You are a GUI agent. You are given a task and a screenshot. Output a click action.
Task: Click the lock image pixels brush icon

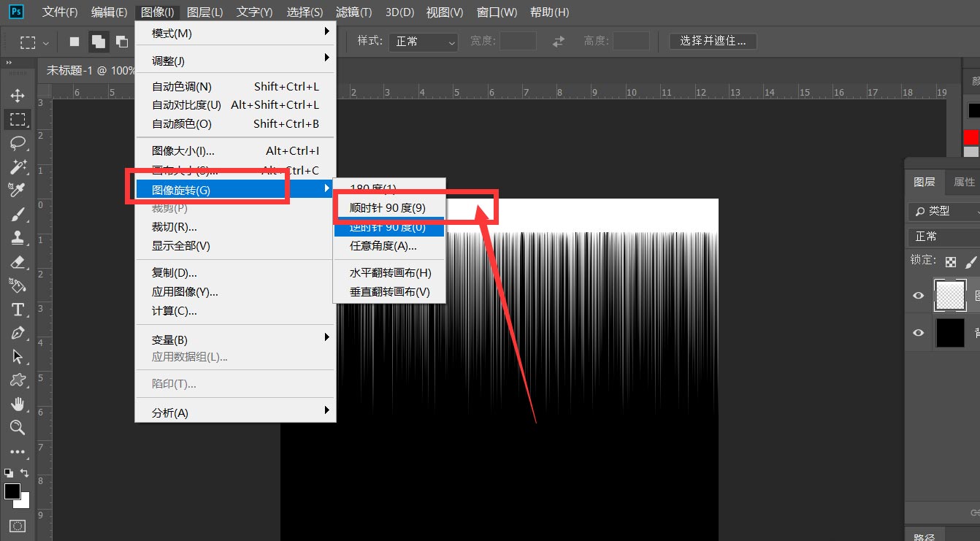971,261
